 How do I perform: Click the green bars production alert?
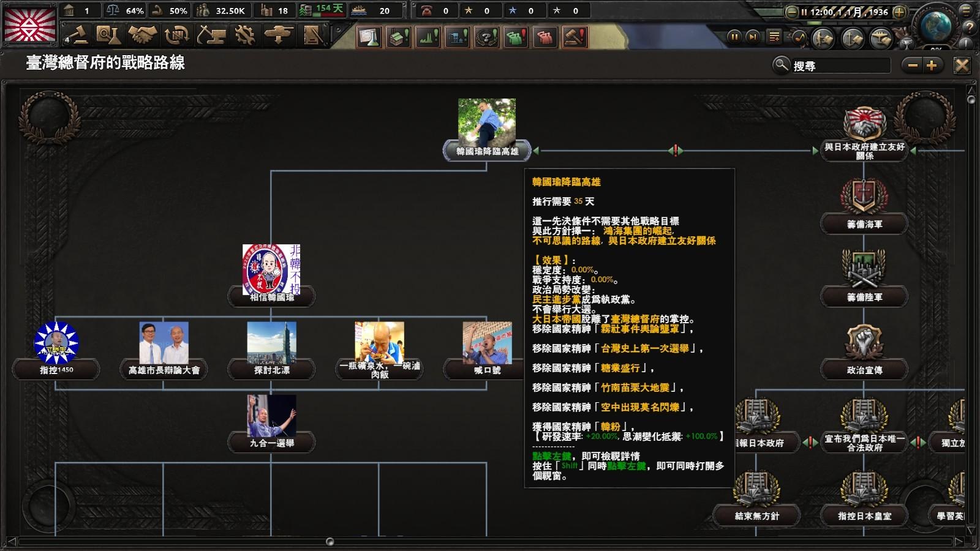(x=428, y=37)
